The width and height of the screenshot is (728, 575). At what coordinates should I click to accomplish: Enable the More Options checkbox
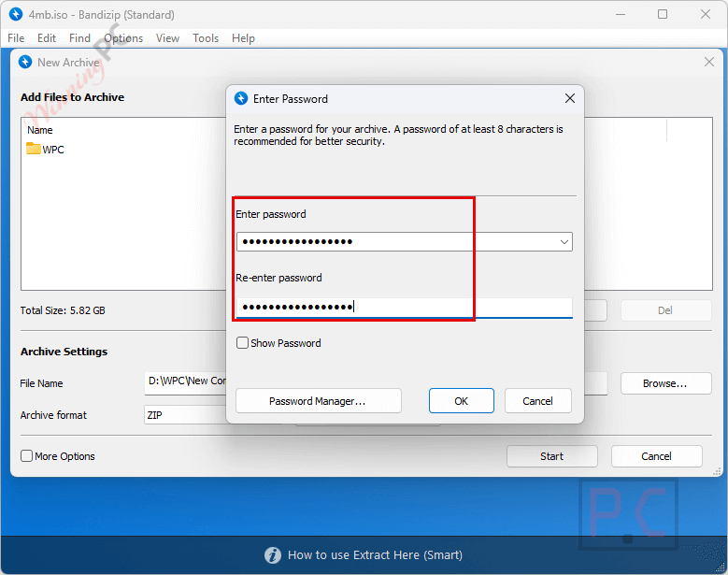coord(26,456)
